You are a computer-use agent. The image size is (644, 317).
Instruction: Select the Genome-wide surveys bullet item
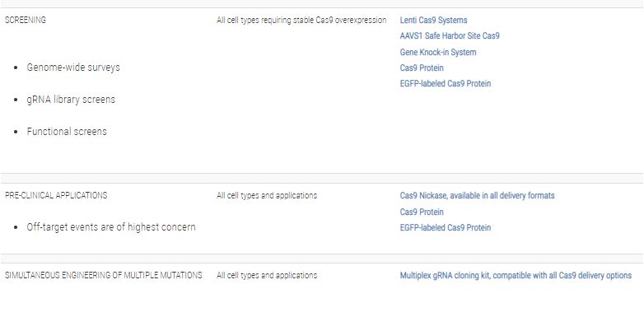[x=73, y=68]
